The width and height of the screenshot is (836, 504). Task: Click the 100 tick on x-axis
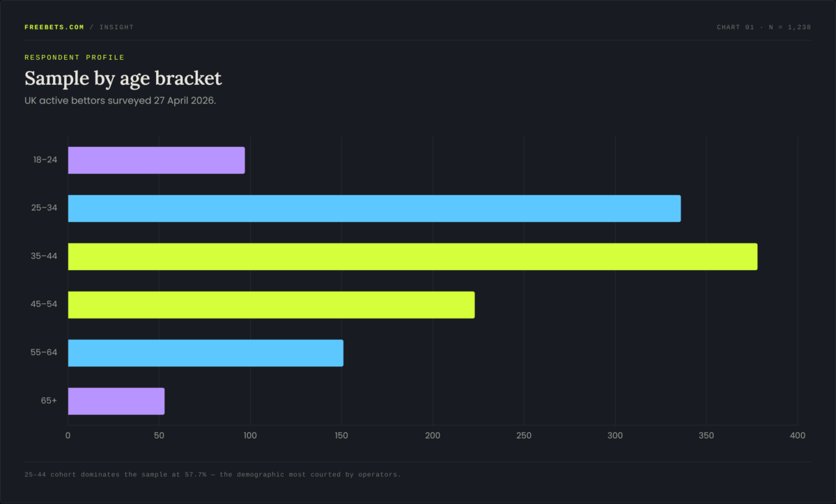tap(250, 436)
